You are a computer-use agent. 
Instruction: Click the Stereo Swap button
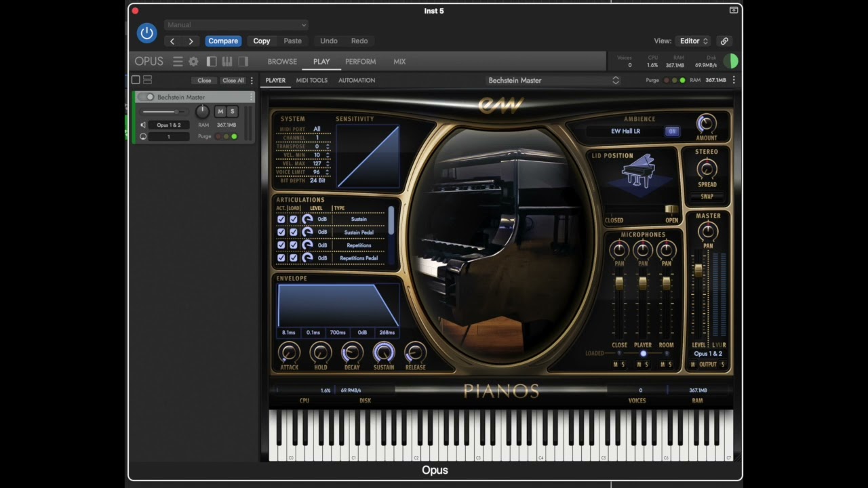(707, 197)
